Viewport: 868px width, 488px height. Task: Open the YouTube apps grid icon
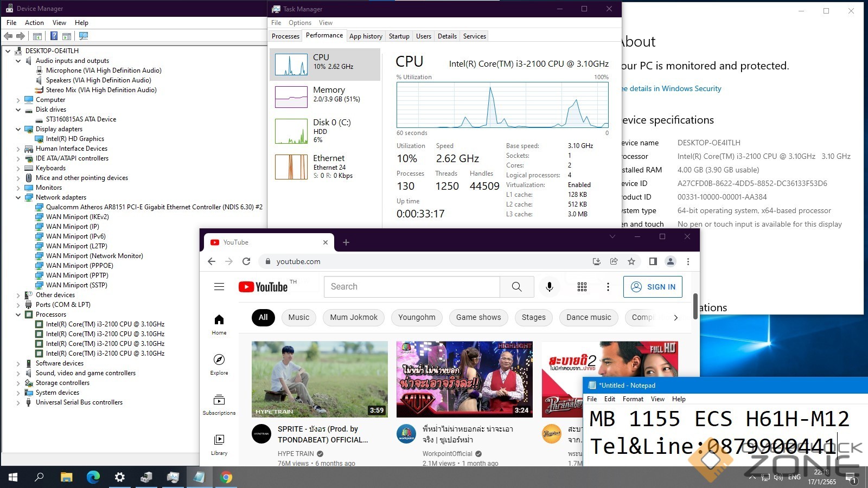pyautogui.click(x=582, y=287)
